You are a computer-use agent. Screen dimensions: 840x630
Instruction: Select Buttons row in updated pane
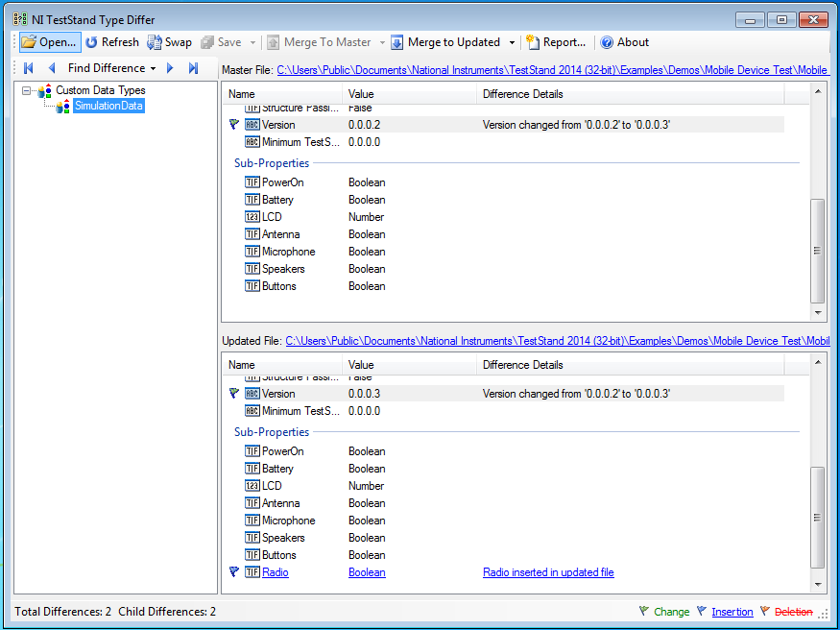coord(504,555)
